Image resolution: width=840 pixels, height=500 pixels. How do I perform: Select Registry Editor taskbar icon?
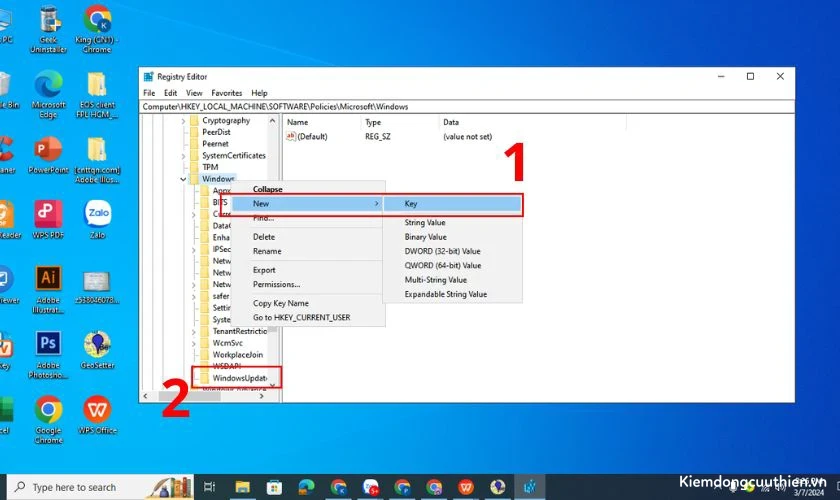click(530, 487)
